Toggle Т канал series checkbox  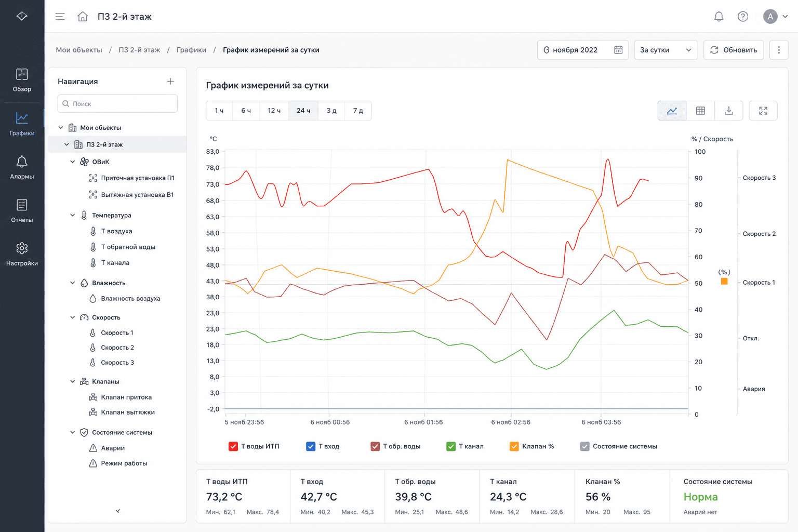[451, 446]
